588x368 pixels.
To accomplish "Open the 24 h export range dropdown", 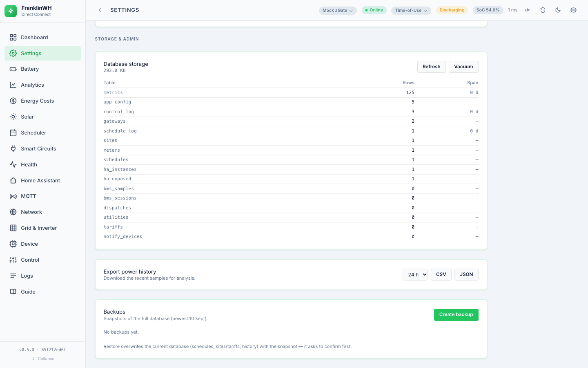I will 415,275.
